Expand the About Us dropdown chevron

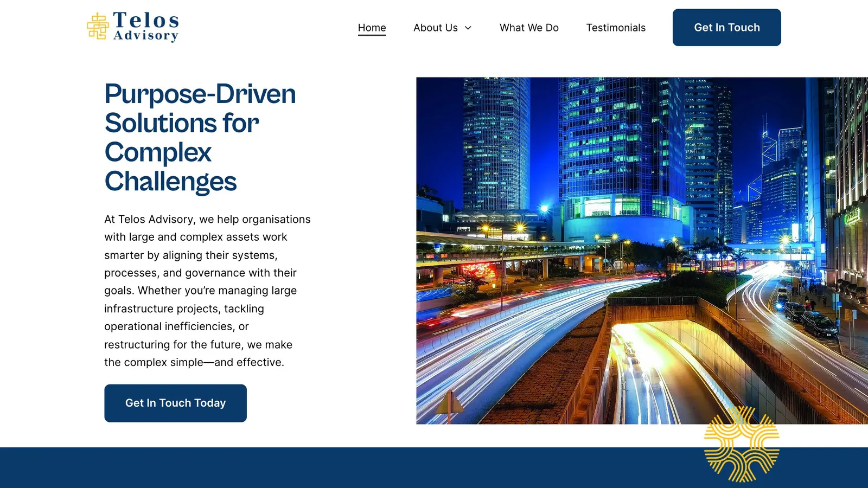coord(468,28)
